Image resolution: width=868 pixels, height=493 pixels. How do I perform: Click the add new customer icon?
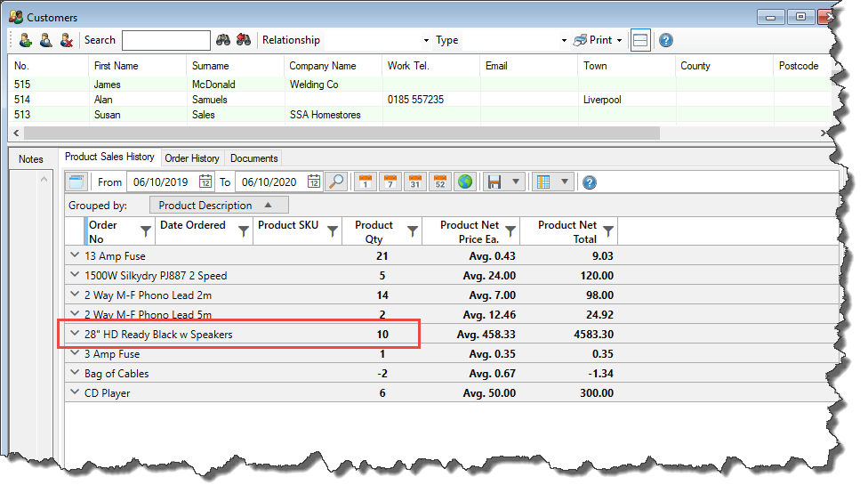[x=25, y=40]
